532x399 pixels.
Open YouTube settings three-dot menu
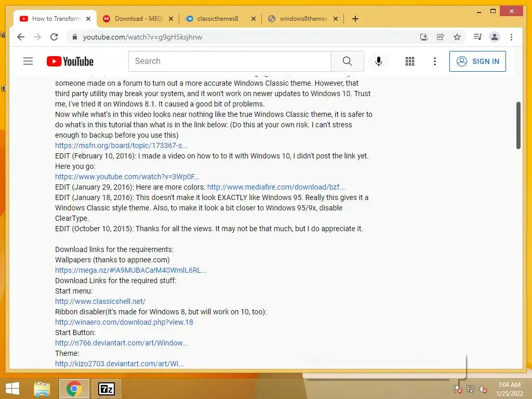(435, 61)
